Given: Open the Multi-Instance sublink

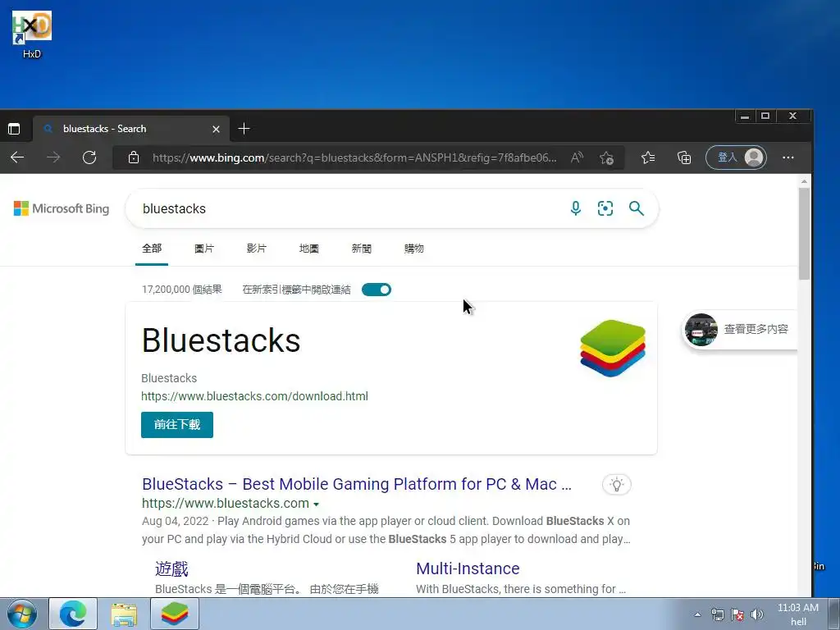Looking at the screenshot, I should [x=468, y=568].
